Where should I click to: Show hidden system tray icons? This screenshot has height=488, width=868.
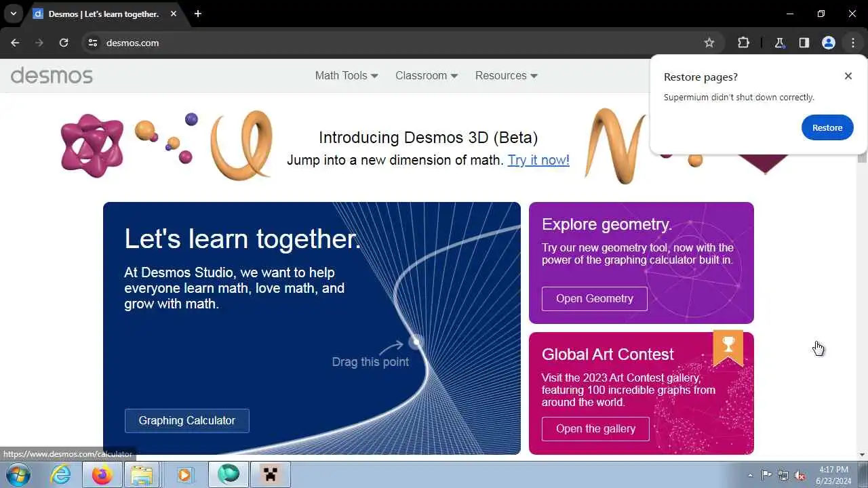(750, 475)
